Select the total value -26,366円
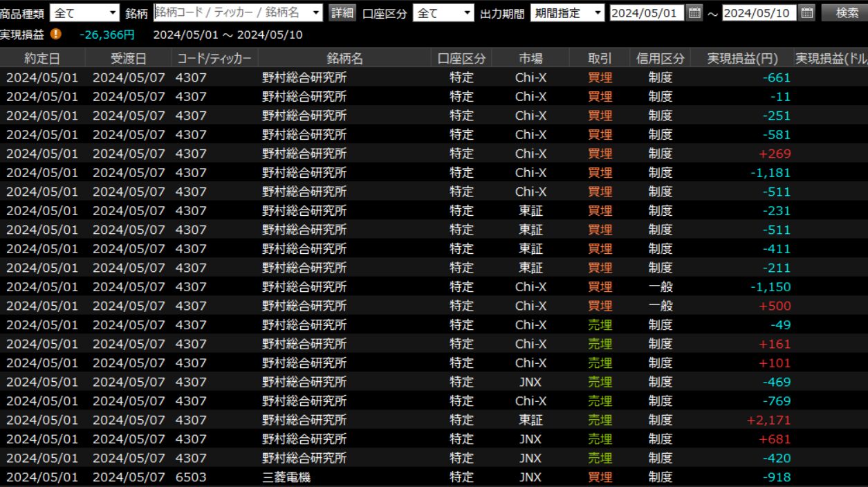This screenshot has height=487, width=868. [x=107, y=35]
